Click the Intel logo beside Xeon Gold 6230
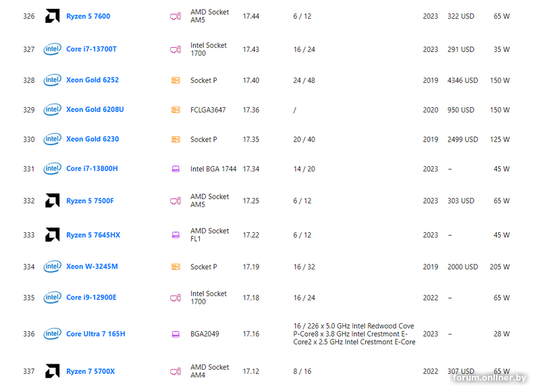The image size is (540, 392). point(53,139)
